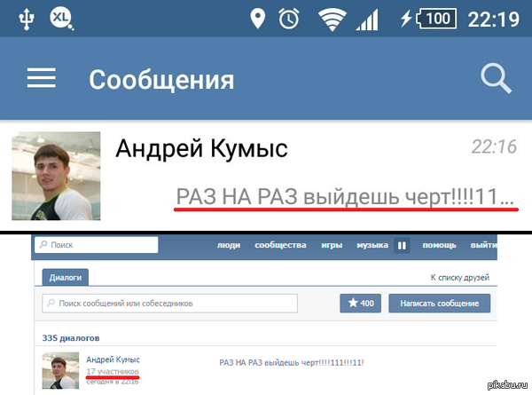Open the люди menu item
Viewport: 532px width, 395px height.
(229, 245)
